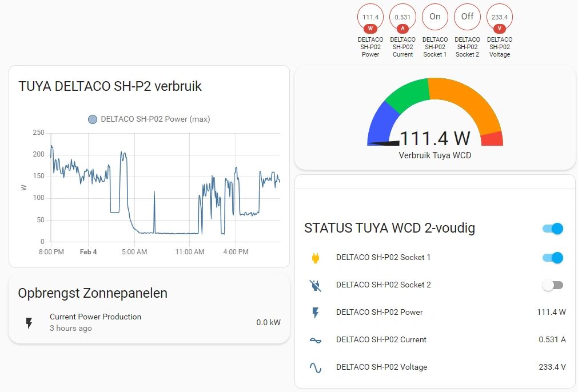Click the Socket 1 'On' status badge
This screenshot has height=392, width=578.
[x=435, y=17]
